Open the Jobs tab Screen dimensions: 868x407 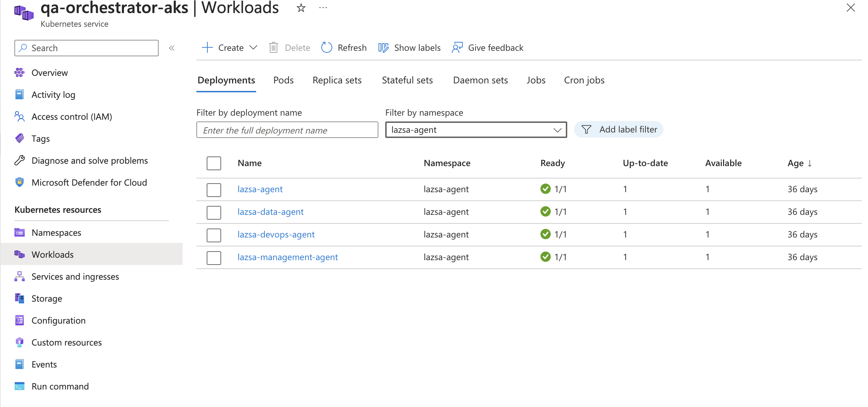tap(536, 80)
